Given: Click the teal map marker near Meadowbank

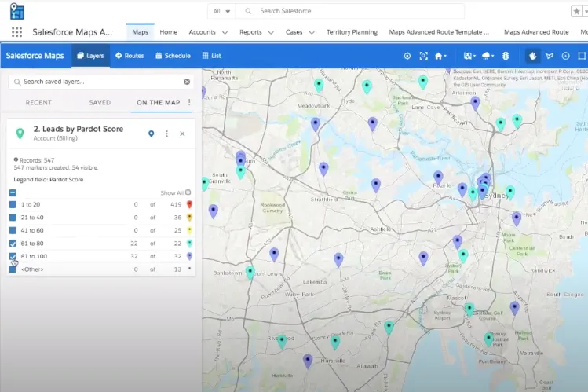Looking at the screenshot, I should point(319,86).
